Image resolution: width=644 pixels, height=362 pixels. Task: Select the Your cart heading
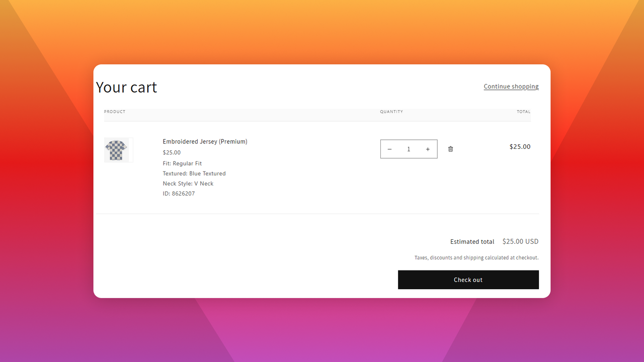126,87
